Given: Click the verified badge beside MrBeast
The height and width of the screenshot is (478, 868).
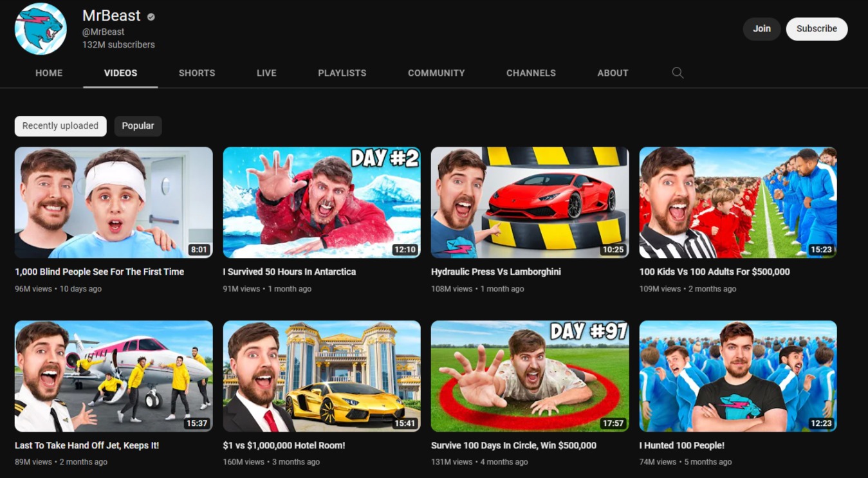Looking at the screenshot, I should pyautogui.click(x=151, y=17).
